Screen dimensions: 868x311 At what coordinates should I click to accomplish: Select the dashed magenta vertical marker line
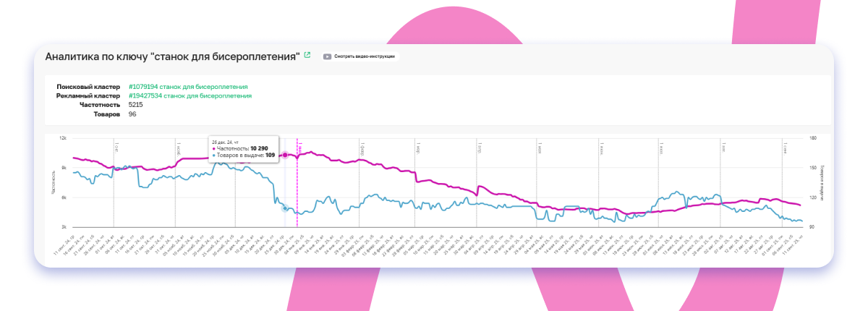point(298,188)
